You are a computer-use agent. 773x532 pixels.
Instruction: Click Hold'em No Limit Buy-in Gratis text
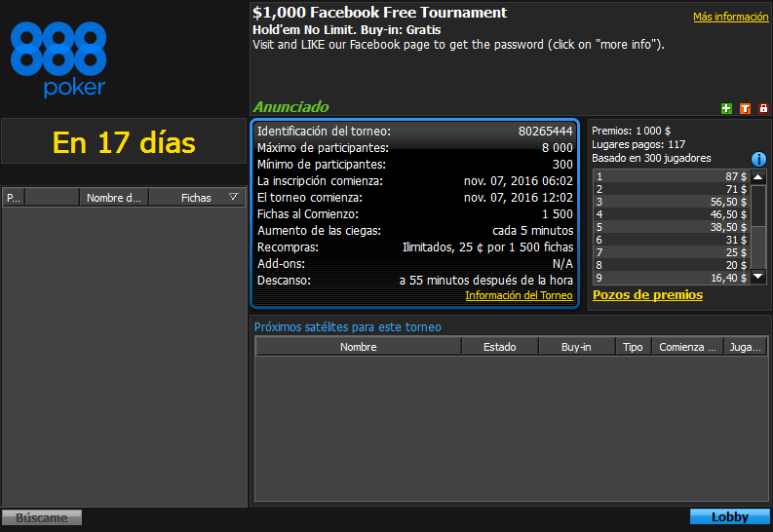pyautogui.click(x=347, y=30)
